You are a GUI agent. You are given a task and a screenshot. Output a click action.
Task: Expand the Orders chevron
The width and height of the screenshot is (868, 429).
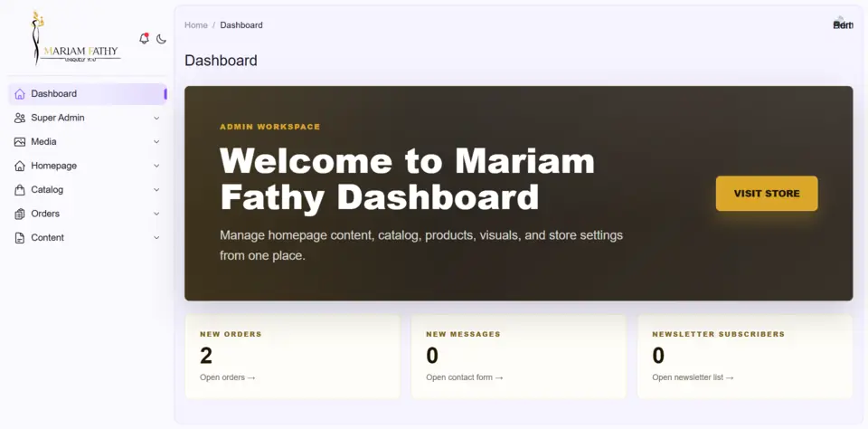coord(156,214)
